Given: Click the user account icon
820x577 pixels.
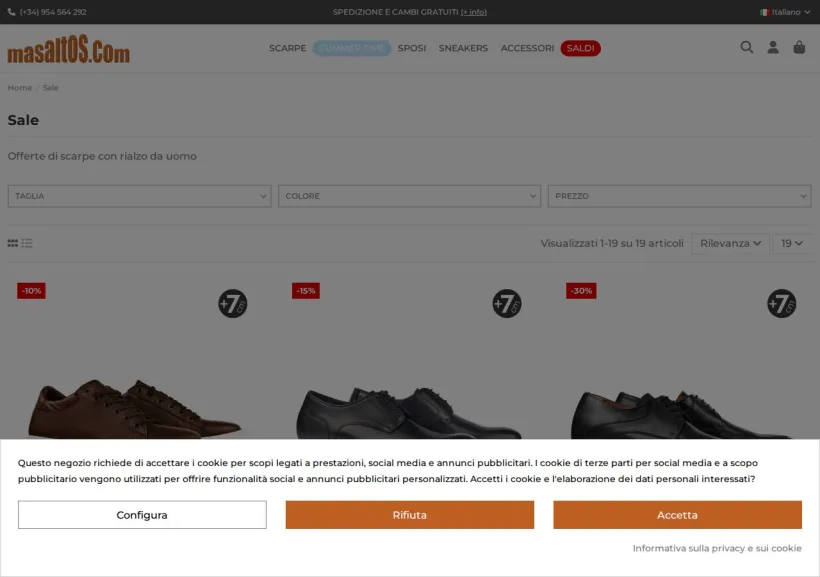Looking at the screenshot, I should click(x=772, y=48).
